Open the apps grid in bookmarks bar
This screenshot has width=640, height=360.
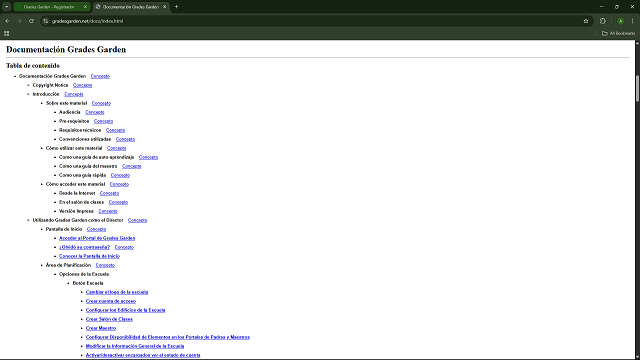7,33
